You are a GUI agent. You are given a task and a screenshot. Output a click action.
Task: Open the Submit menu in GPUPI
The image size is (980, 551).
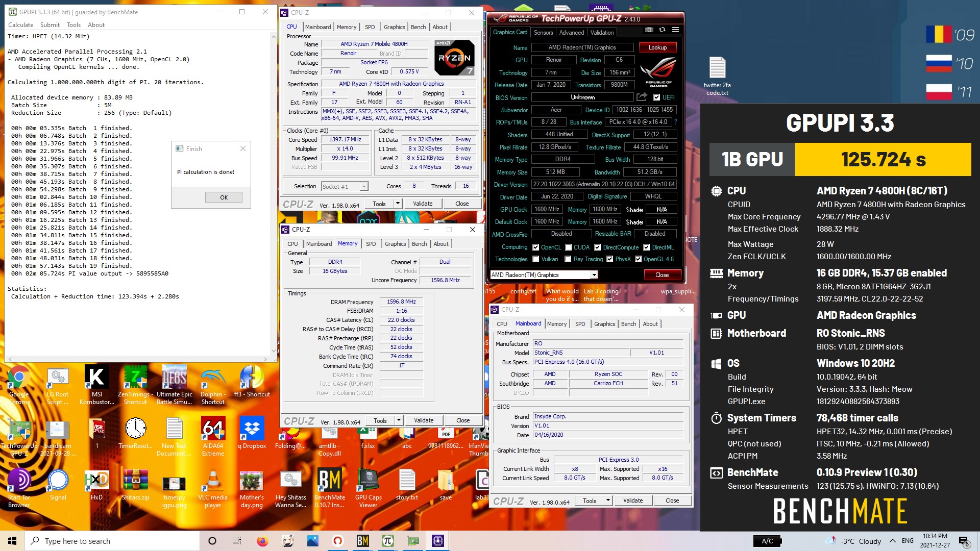click(x=50, y=25)
